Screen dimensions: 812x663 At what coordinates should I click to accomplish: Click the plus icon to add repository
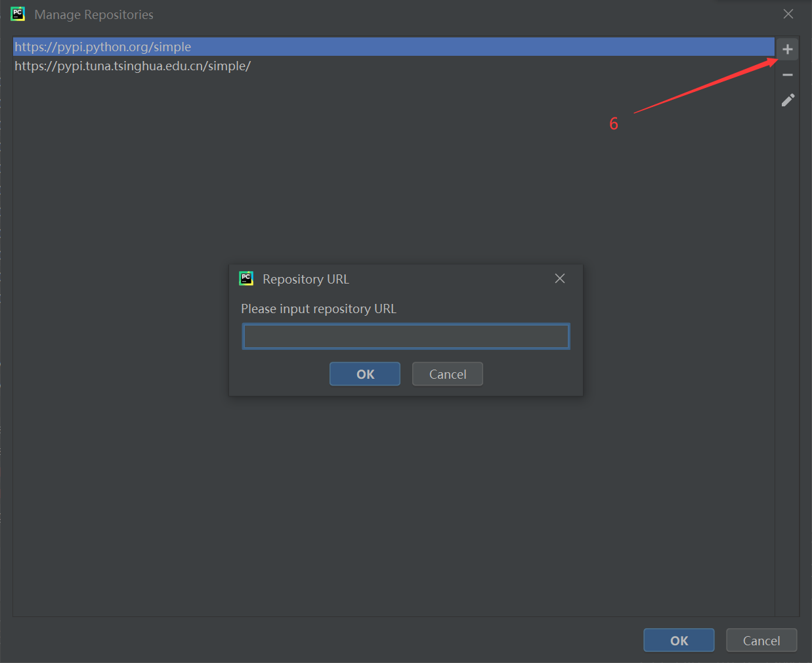(787, 49)
